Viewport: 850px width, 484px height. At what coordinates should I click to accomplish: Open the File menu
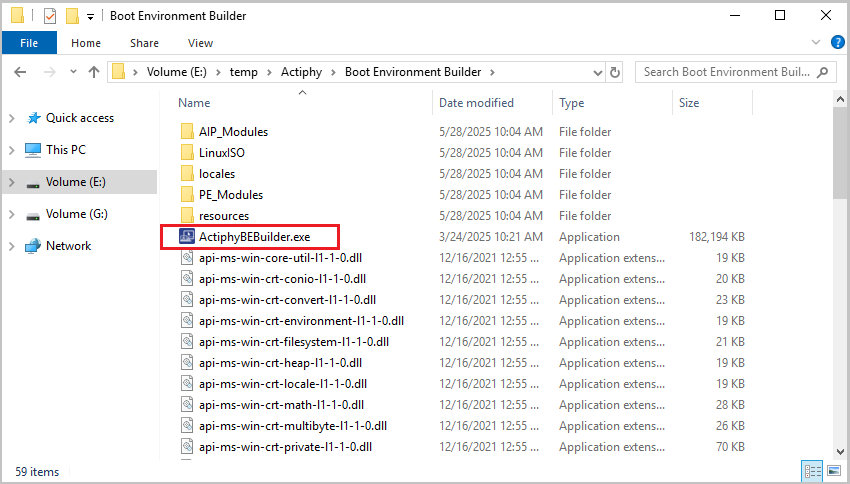(x=29, y=43)
